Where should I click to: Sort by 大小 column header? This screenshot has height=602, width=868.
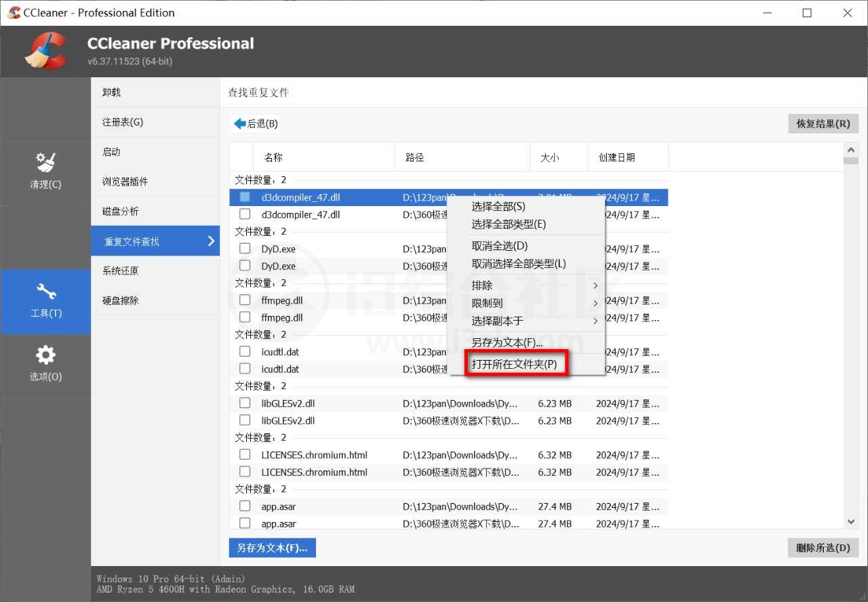tap(559, 157)
